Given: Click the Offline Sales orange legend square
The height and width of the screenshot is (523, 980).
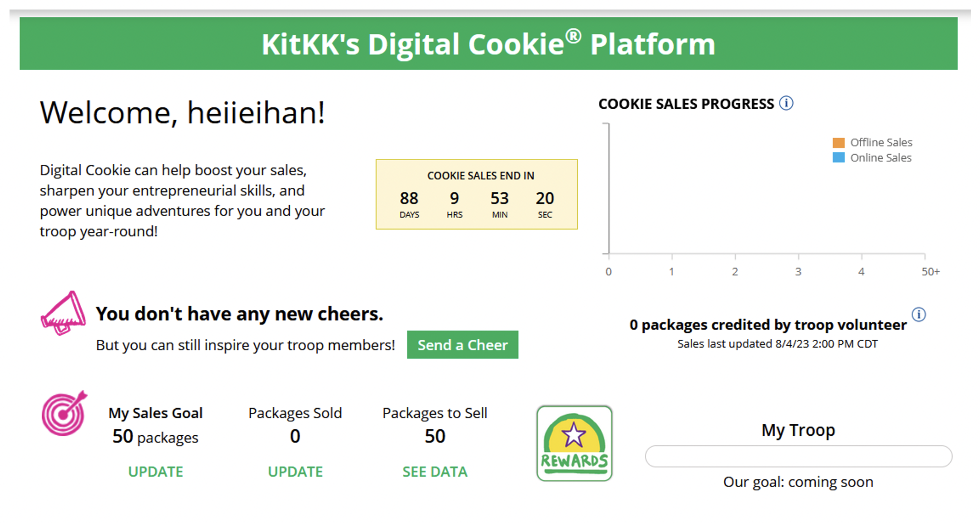Looking at the screenshot, I should tap(839, 142).
